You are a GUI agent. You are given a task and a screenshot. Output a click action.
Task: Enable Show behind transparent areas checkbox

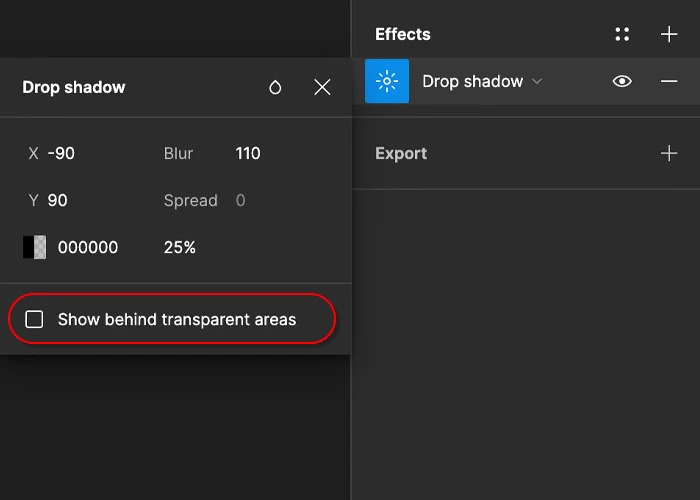point(34,320)
